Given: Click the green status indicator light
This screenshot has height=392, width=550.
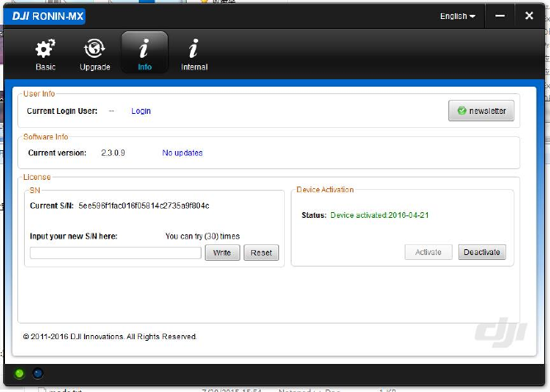Looking at the screenshot, I should coord(19,374).
